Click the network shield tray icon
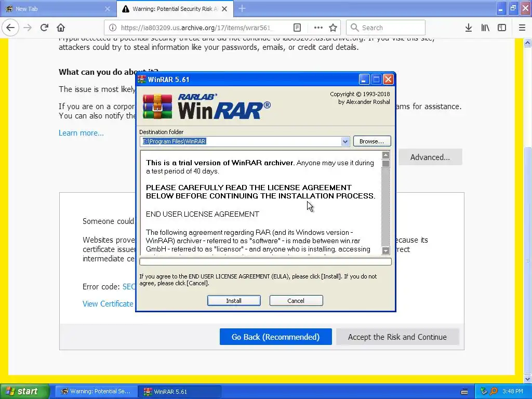This screenshot has height=399, width=532. [484, 392]
